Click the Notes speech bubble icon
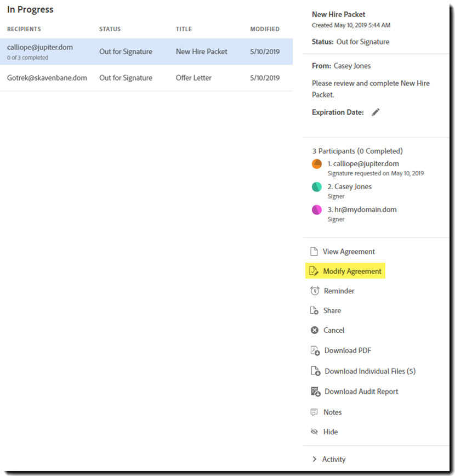Viewport: 455px width, 476px height. coord(314,412)
